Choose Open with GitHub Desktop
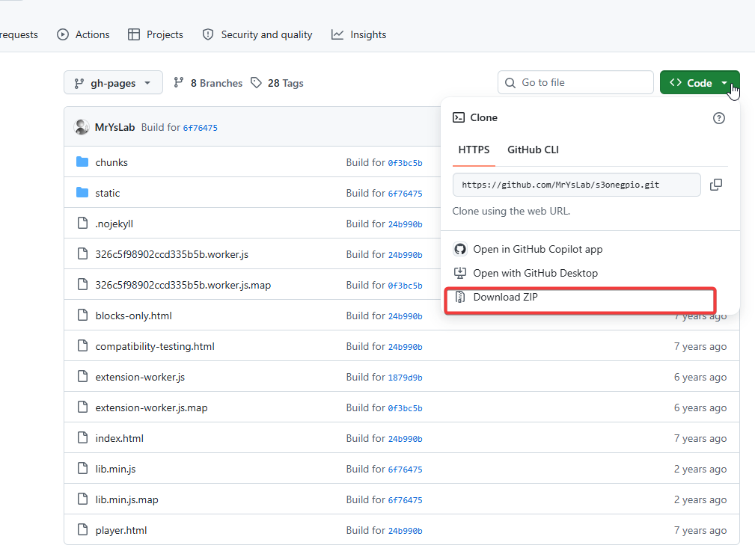 (x=536, y=273)
